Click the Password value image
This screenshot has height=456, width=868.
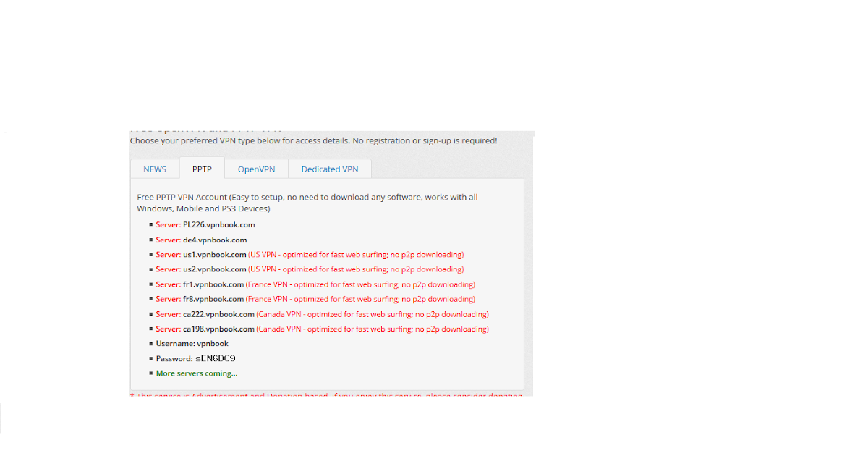(216, 358)
